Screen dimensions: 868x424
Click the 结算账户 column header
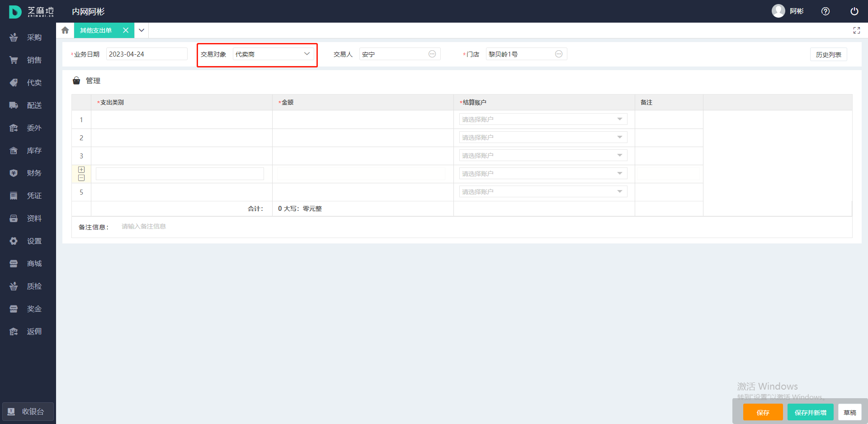544,102
